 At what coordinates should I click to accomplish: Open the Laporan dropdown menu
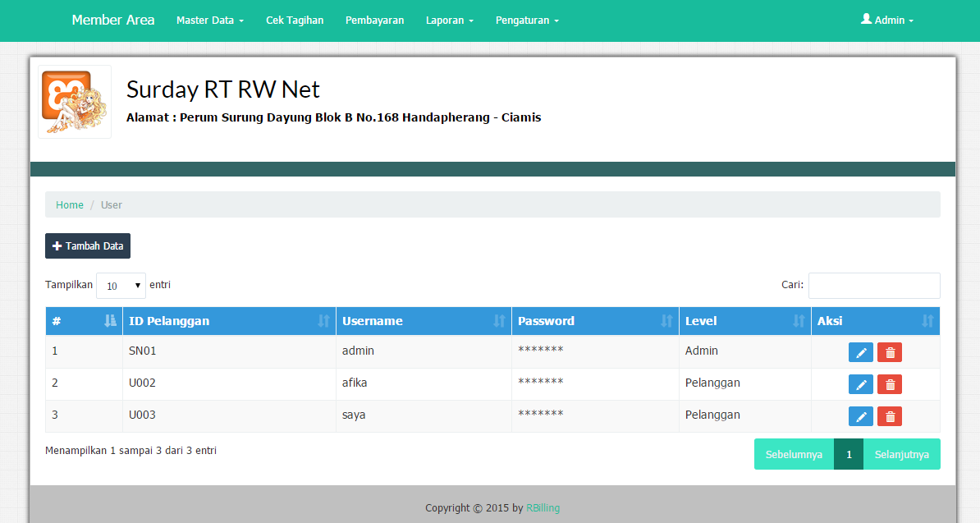(450, 21)
